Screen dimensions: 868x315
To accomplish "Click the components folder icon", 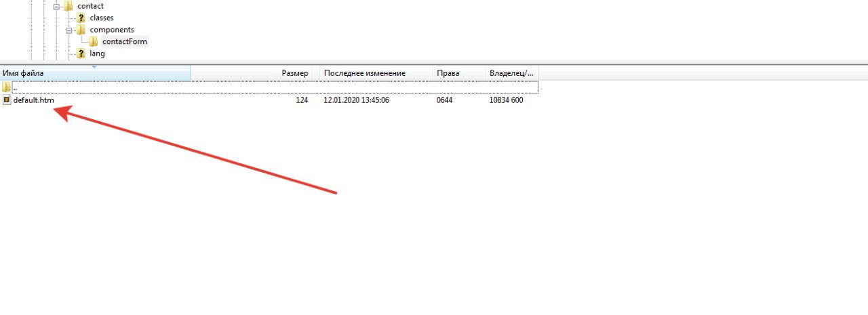I will [81, 30].
